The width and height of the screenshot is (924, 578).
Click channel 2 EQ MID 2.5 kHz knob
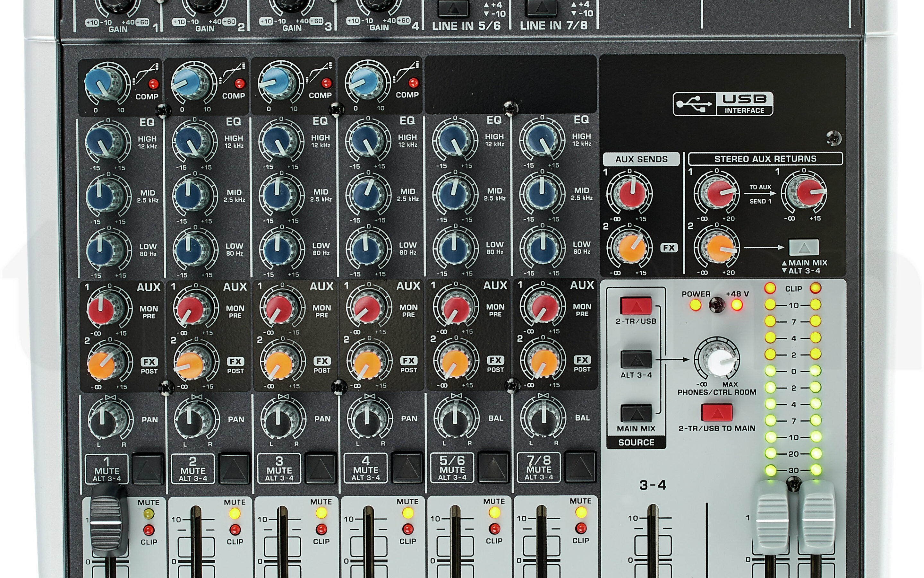(x=191, y=195)
